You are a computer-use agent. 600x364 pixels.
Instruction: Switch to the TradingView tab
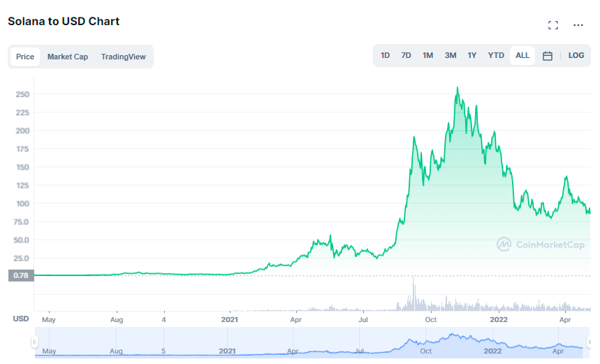(x=123, y=57)
